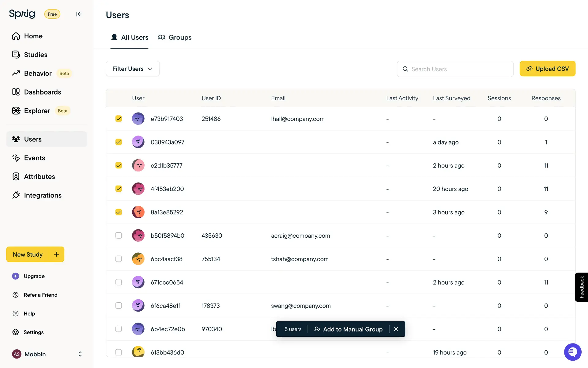This screenshot has height=368, width=588.
Task: Switch to the Groups tab
Action: pos(175,37)
